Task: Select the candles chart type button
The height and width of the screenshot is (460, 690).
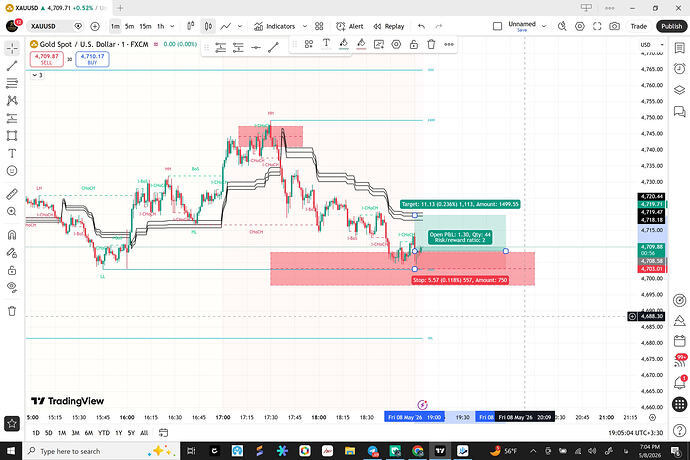Action: (x=208, y=26)
